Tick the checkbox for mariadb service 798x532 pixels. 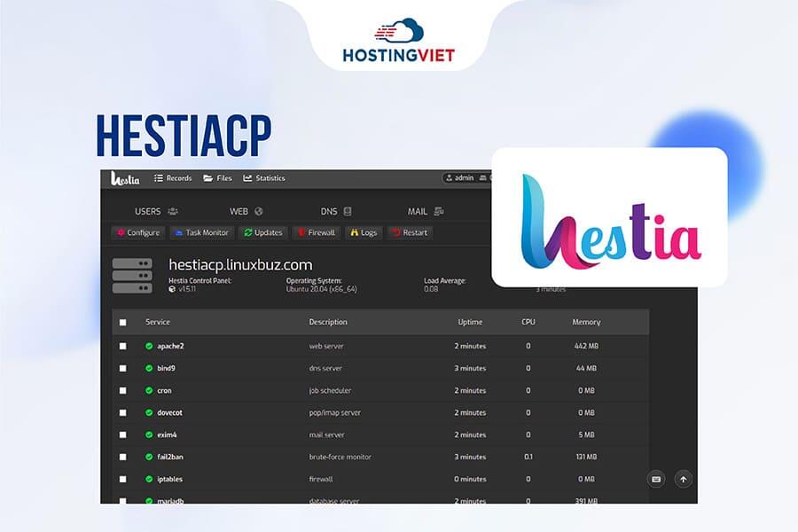pos(123,499)
